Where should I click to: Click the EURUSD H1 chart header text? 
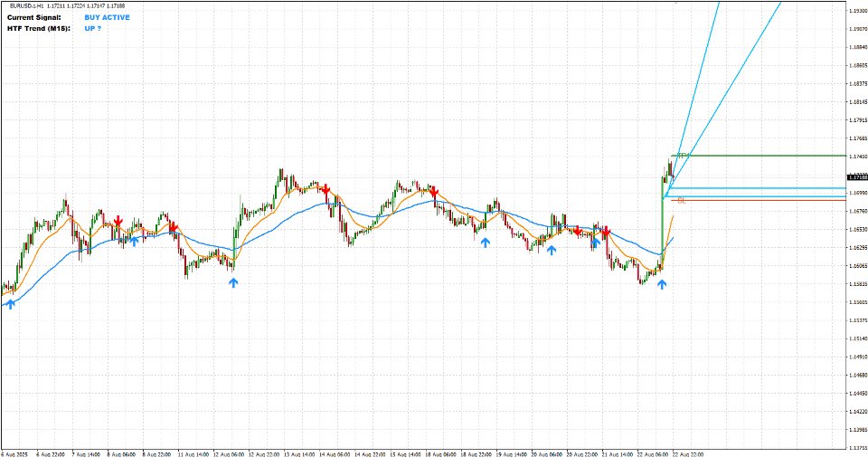pos(67,5)
